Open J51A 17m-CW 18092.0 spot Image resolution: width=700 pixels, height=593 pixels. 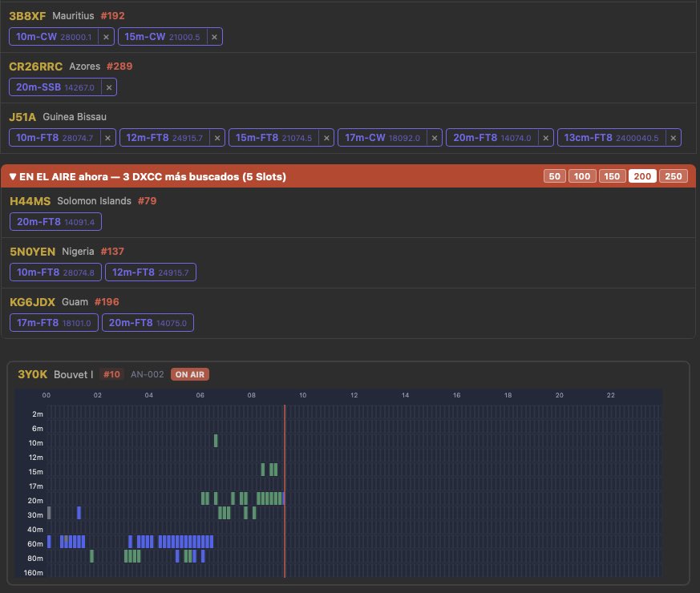[x=382, y=138]
